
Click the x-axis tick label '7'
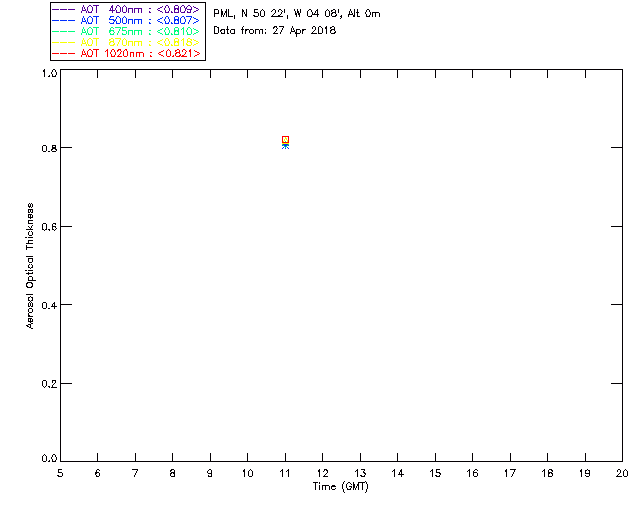[135, 473]
